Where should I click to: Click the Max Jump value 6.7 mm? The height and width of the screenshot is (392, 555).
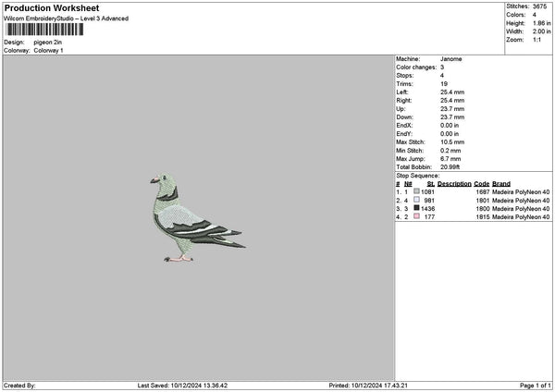tap(450, 159)
